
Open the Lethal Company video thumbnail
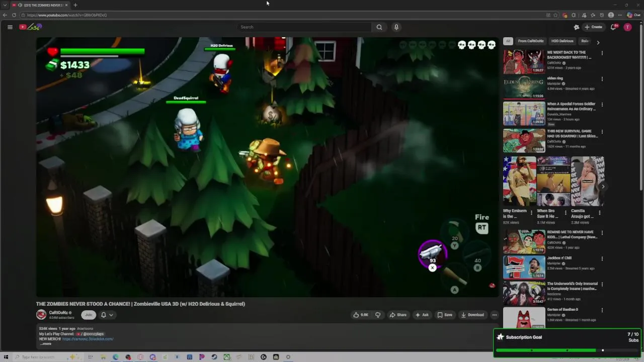524,241
